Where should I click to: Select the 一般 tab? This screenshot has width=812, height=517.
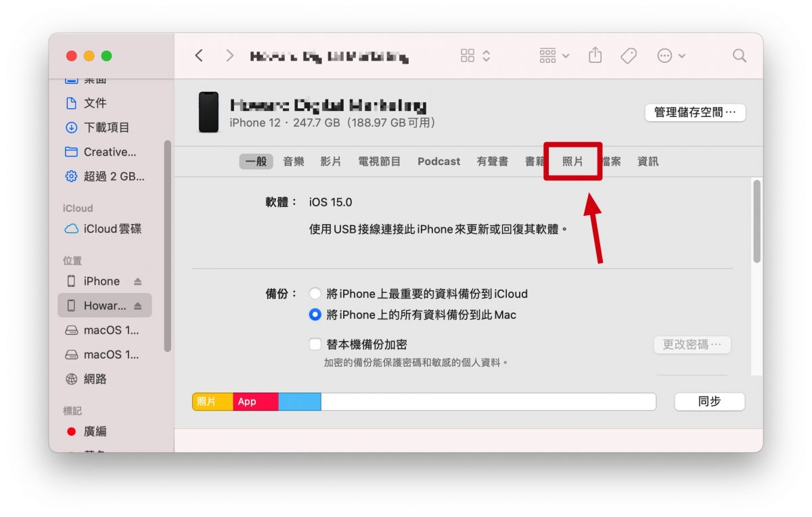pyautogui.click(x=256, y=161)
